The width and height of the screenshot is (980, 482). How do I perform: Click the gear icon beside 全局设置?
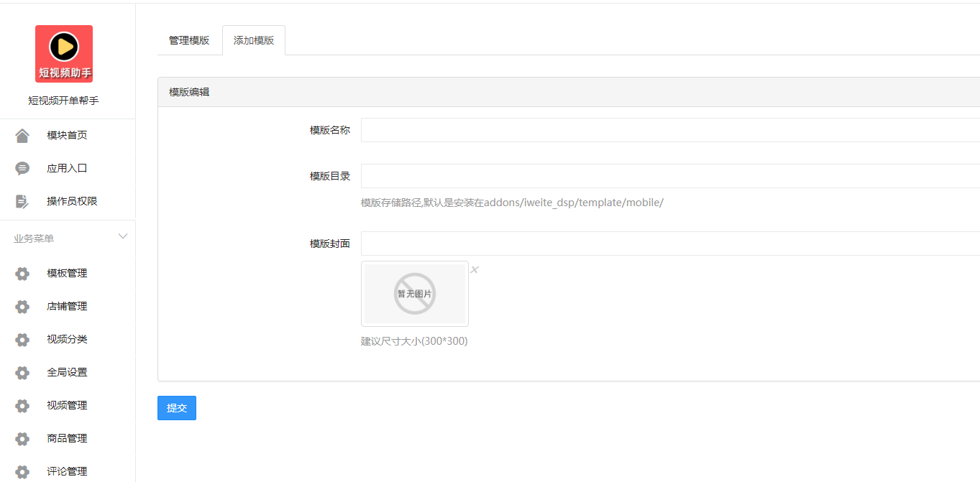click(22, 373)
